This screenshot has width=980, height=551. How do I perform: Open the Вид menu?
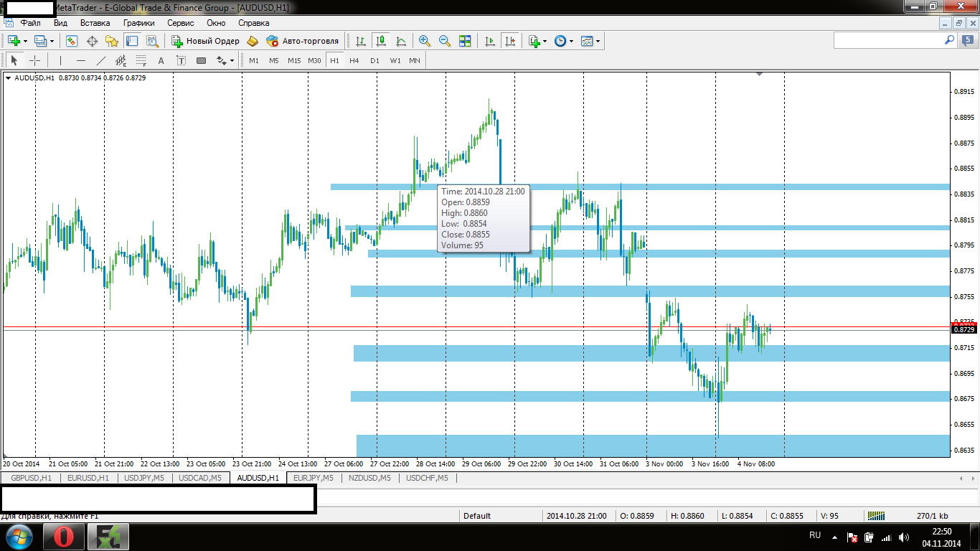61,23
